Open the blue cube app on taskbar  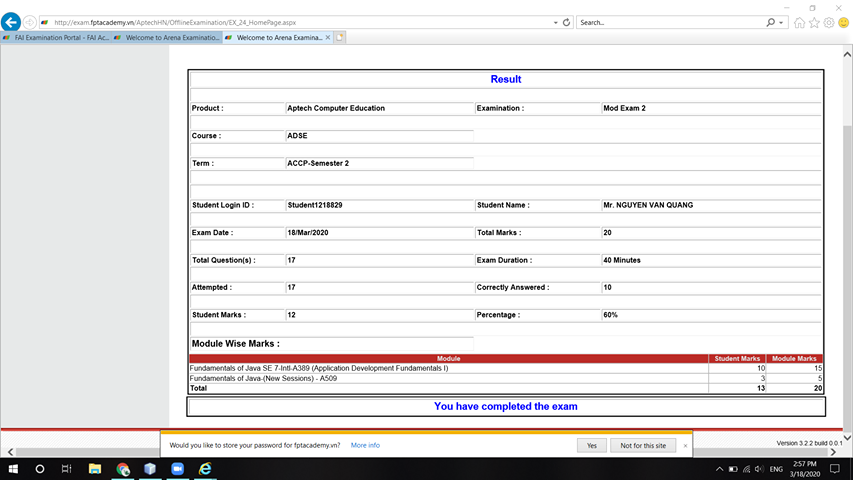pos(150,469)
